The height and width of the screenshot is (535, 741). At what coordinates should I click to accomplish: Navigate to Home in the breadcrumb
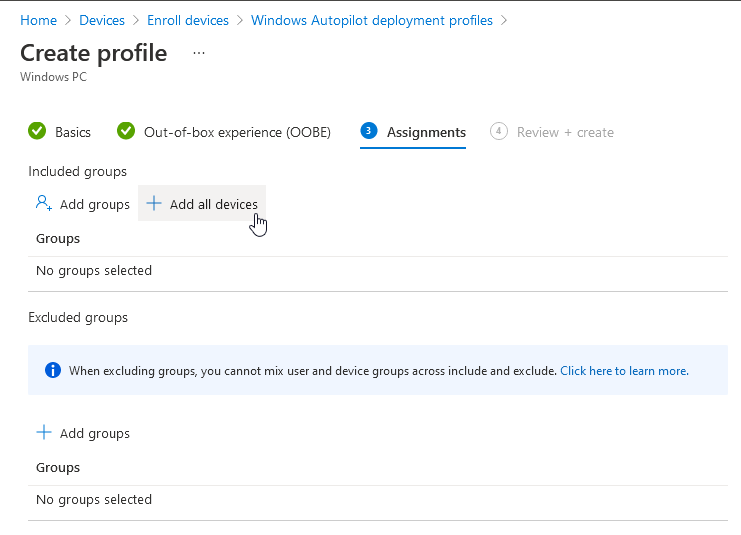tap(38, 20)
